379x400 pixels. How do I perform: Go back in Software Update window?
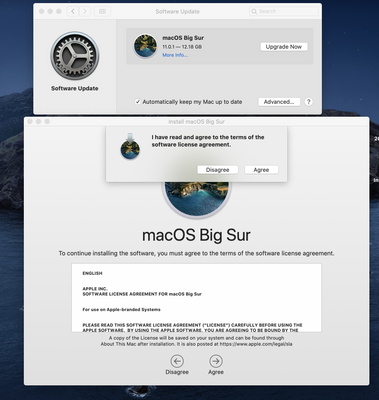[x=73, y=11]
